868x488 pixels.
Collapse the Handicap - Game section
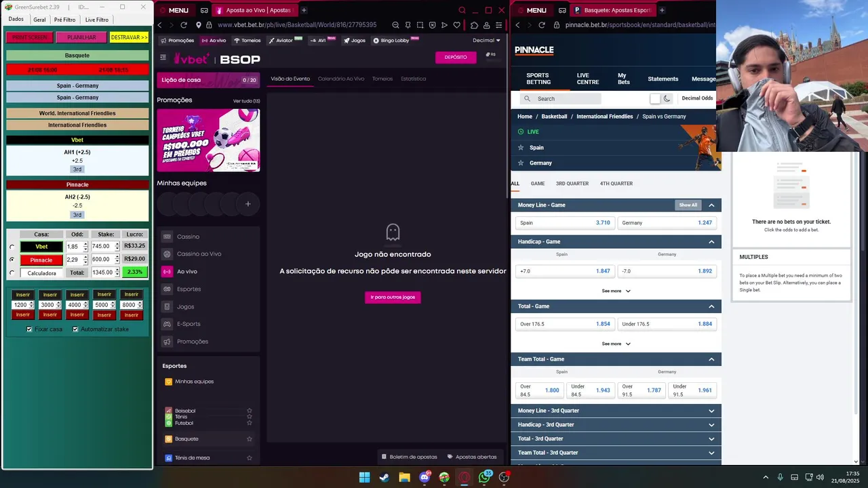click(711, 242)
